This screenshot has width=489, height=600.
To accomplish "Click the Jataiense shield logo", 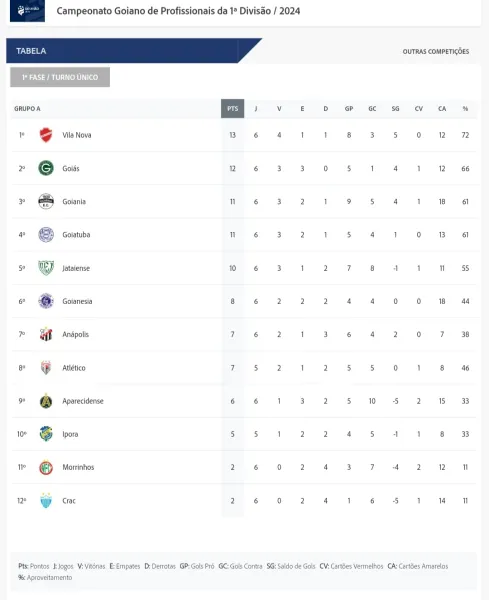I will pyautogui.click(x=46, y=268).
